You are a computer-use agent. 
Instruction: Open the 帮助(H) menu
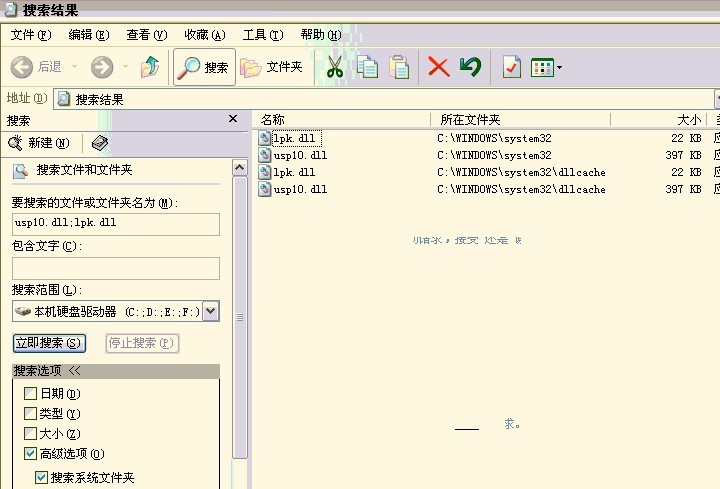click(321, 35)
